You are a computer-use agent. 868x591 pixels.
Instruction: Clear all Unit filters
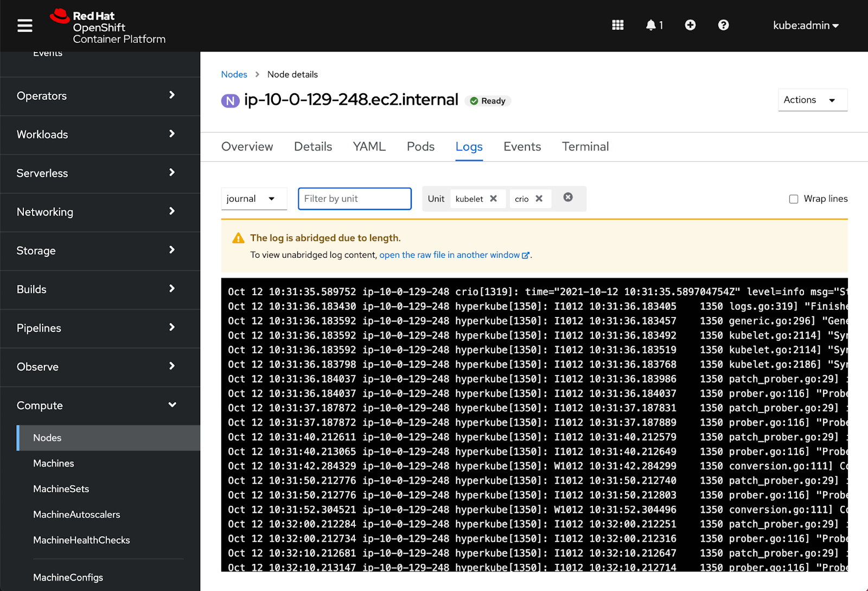tap(568, 198)
